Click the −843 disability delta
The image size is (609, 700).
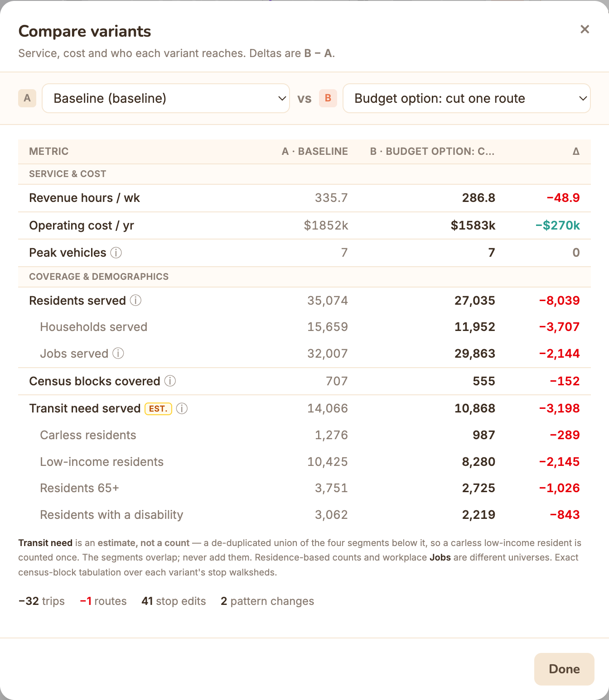click(x=565, y=515)
